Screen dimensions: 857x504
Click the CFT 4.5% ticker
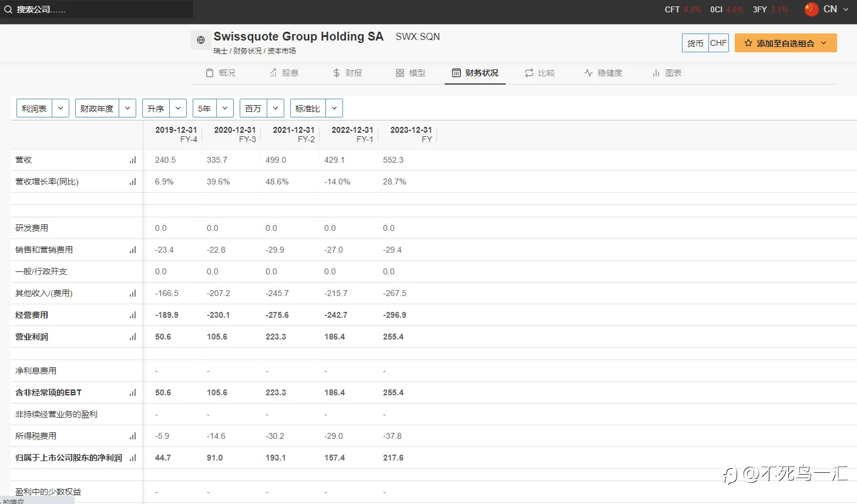tap(683, 9)
